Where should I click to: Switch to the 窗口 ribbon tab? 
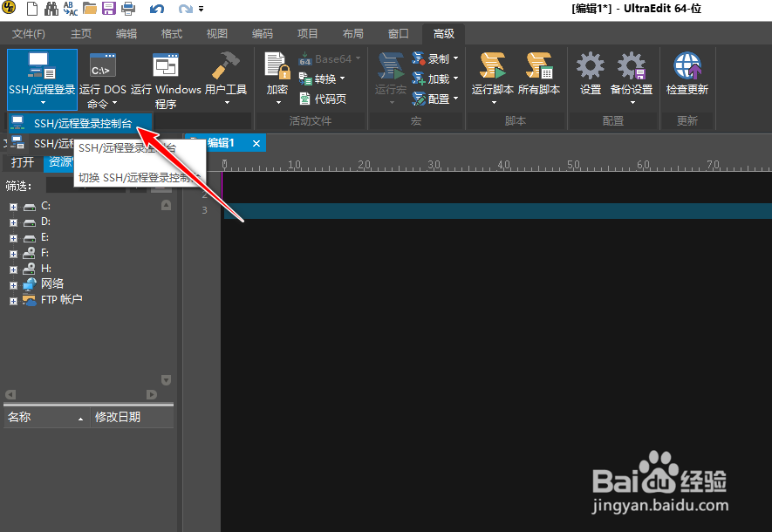[399, 33]
